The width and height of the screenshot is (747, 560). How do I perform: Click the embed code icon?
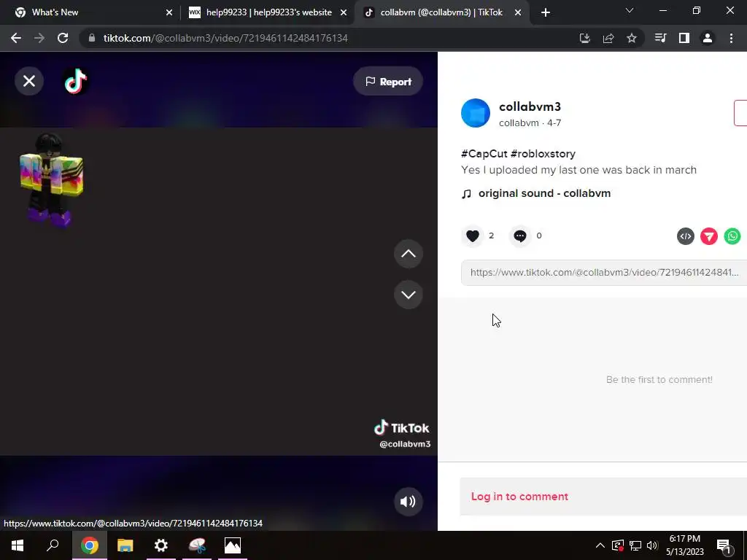click(x=686, y=236)
